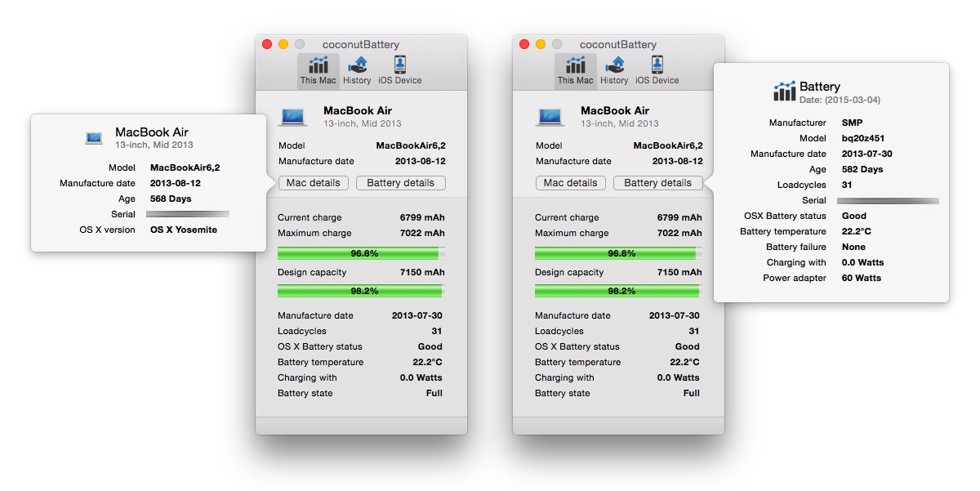
Task: Click '0.0 Watts' in Battery popover
Action: click(862, 262)
